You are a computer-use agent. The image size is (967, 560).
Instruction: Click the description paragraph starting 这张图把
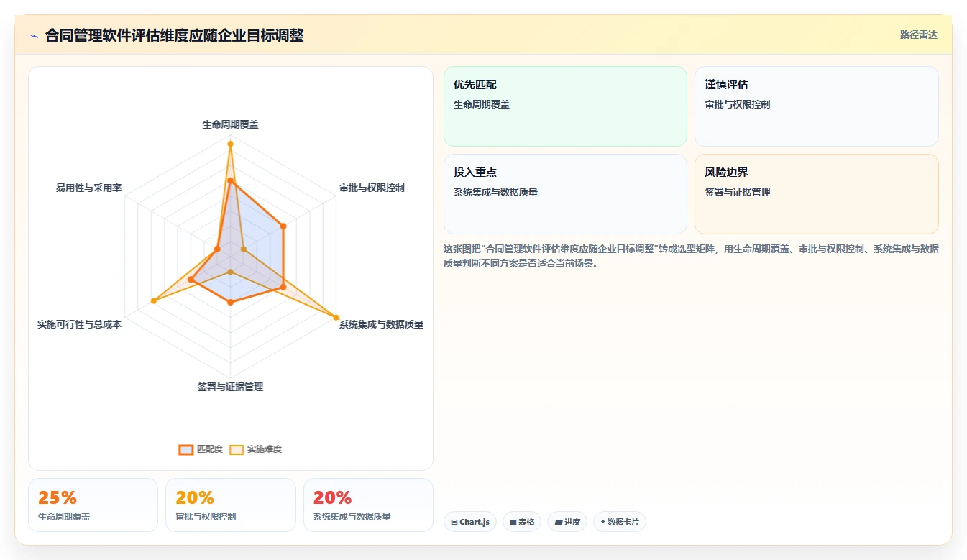click(691, 256)
